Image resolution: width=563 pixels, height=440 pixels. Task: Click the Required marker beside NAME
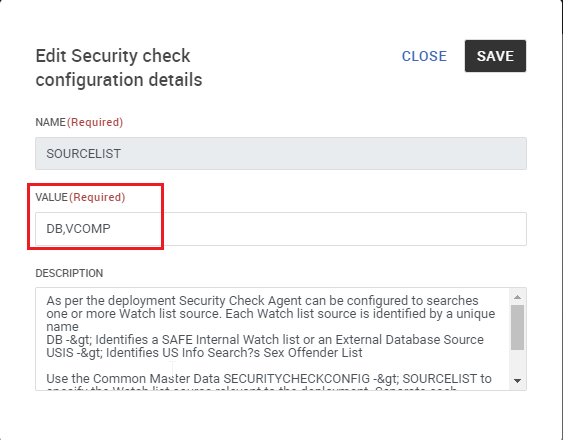95,122
